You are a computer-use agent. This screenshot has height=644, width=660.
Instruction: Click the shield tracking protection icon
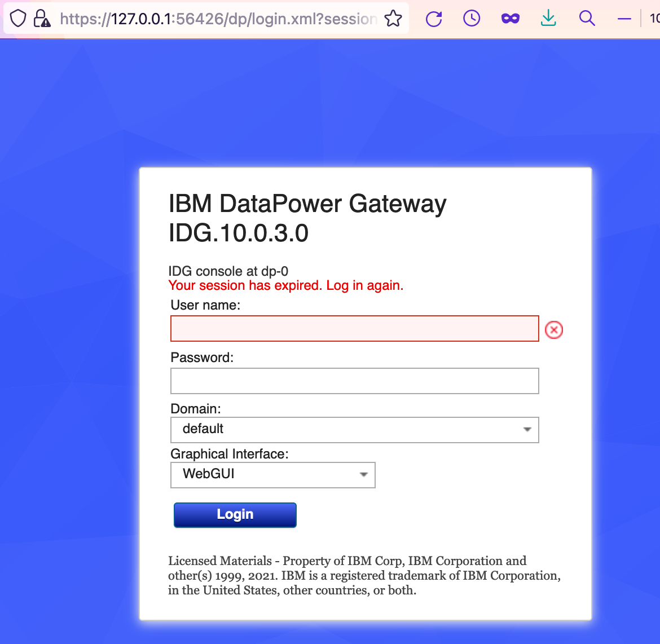pos(18,19)
